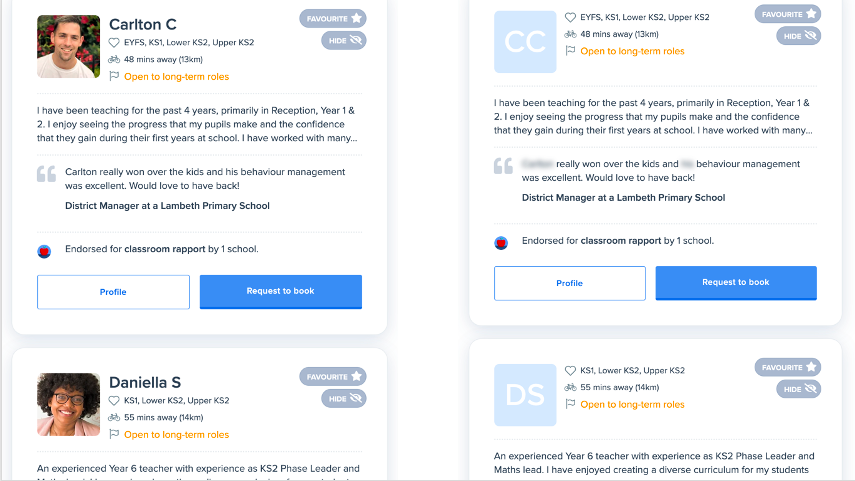
Task: Request to book Carlton C
Action: point(281,291)
